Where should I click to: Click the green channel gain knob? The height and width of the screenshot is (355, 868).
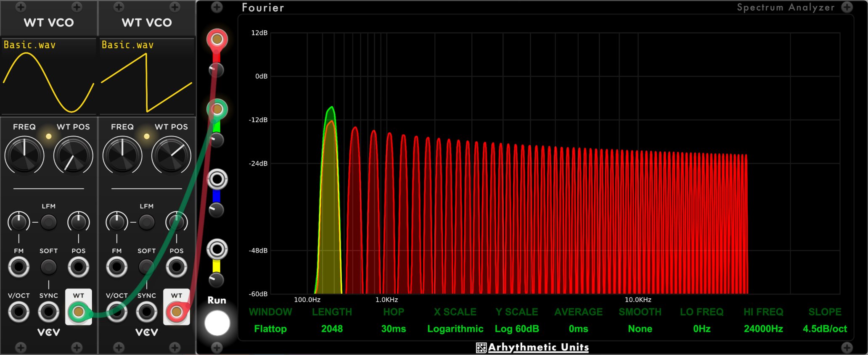tap(217, 140)
